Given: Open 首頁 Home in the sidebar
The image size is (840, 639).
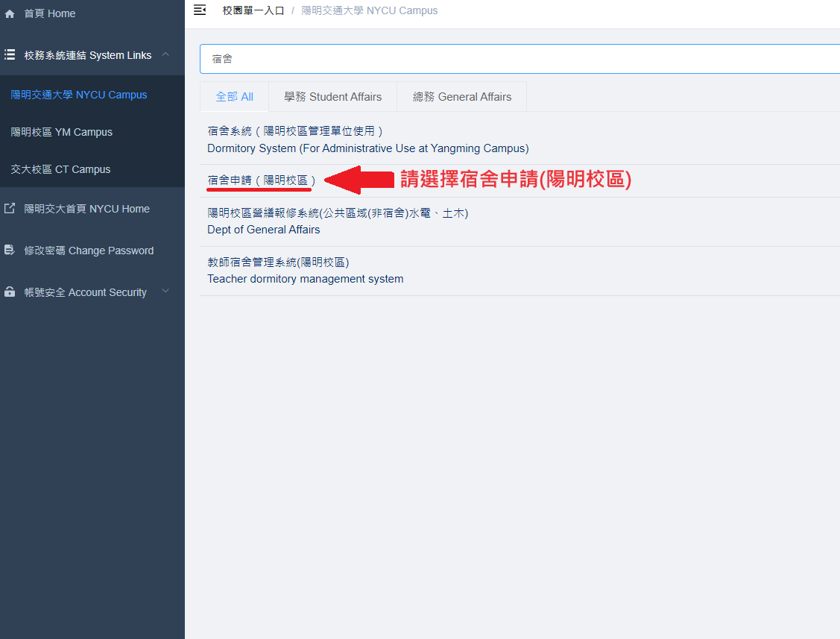Looking at the screenshot, I should (x=49, y=14).
